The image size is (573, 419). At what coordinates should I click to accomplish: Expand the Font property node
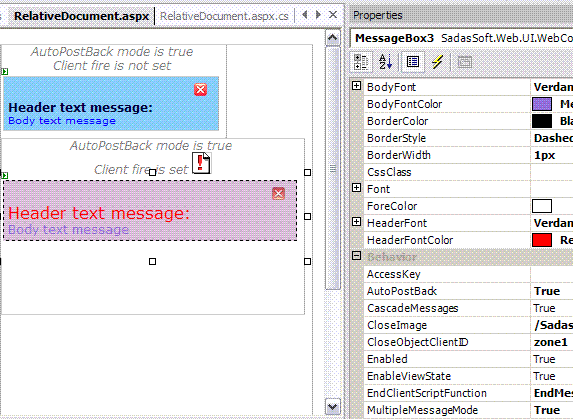(356, 188)
